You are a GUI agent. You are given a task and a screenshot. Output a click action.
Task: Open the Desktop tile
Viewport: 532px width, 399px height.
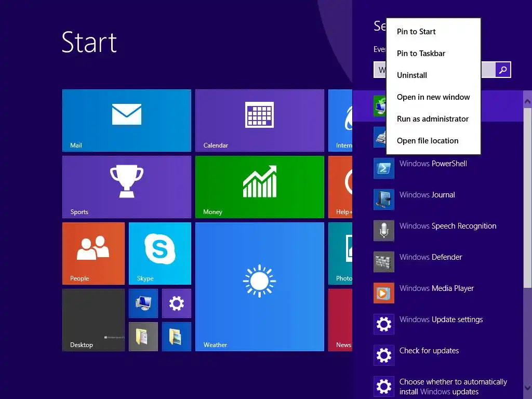point(94,320)
